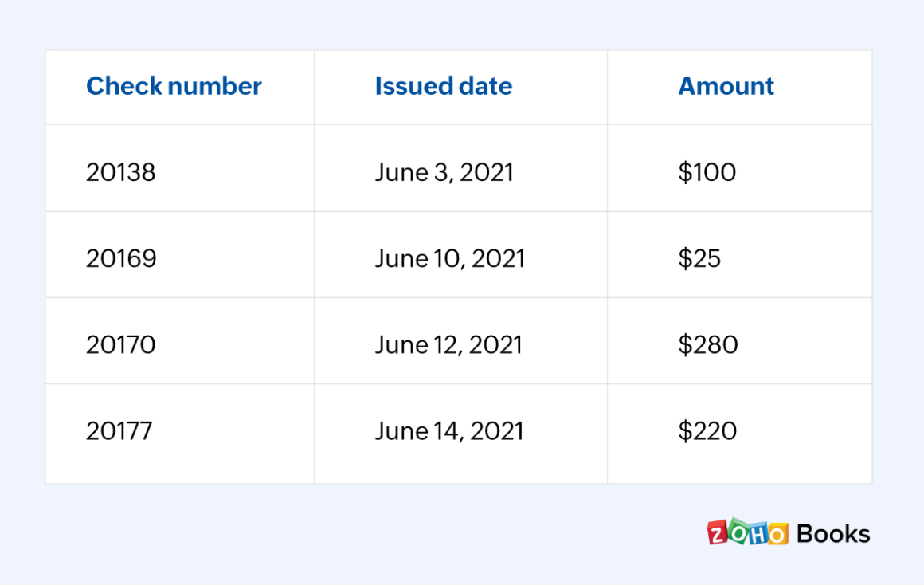This screenshot has width=924, height=585.
Task: Select the June 14, 2021 date cell
Action: point(450,430)
